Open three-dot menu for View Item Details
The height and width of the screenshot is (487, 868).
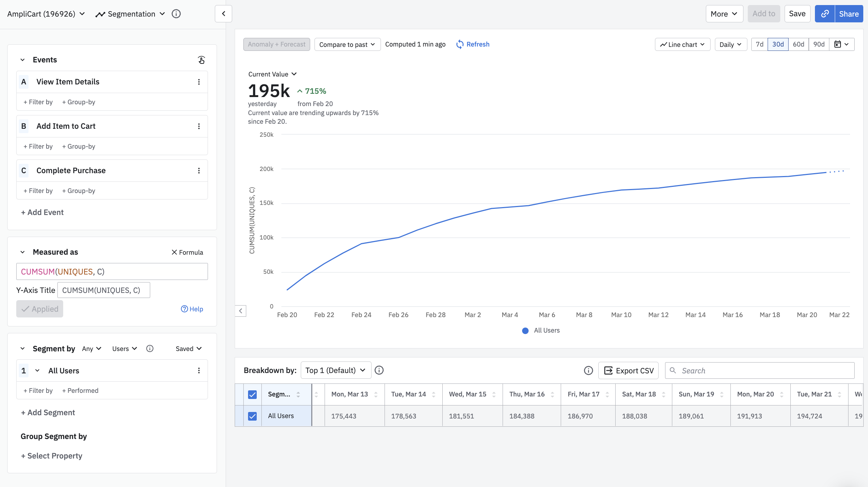199,82
